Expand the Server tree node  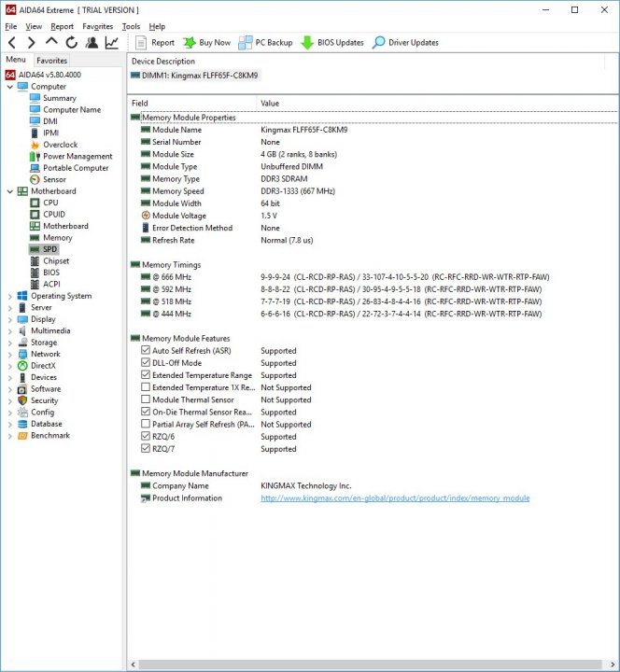(10, 308)
